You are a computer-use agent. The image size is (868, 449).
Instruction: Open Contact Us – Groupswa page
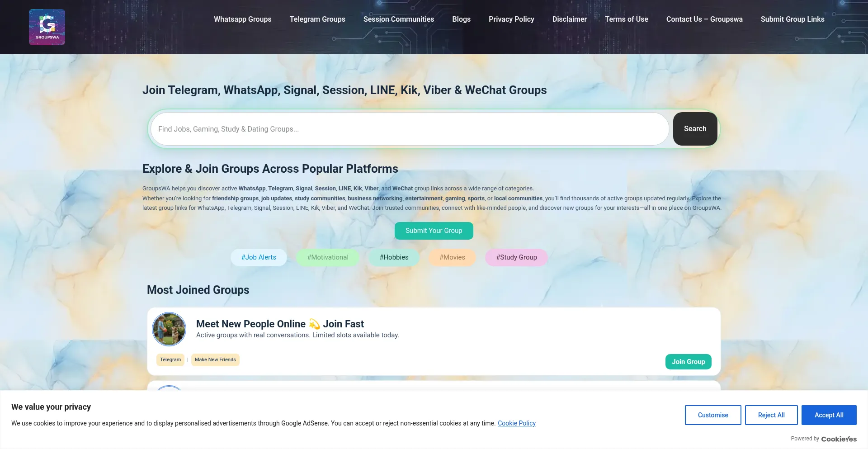[x=704, y=19]
